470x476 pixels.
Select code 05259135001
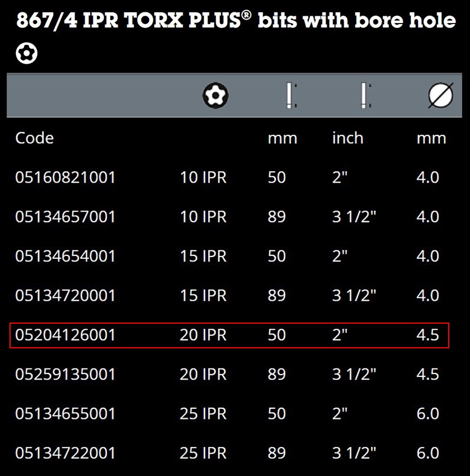pos(65,374)
